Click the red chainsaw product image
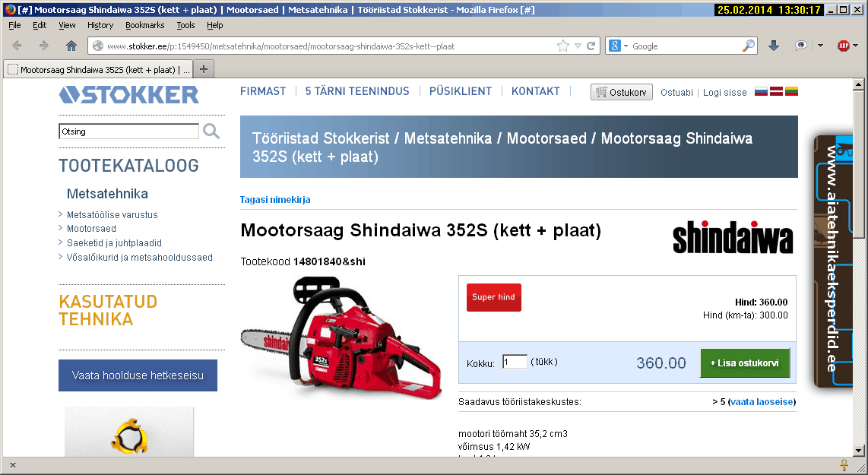Image resolution: width=868 pixels, height=475 pixels. click(x=341, y=337)
